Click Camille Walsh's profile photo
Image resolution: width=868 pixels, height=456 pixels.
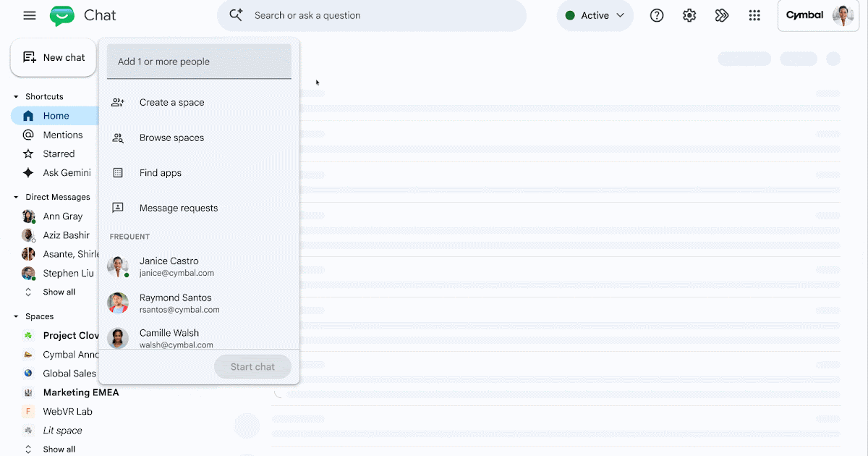[118, 338]
